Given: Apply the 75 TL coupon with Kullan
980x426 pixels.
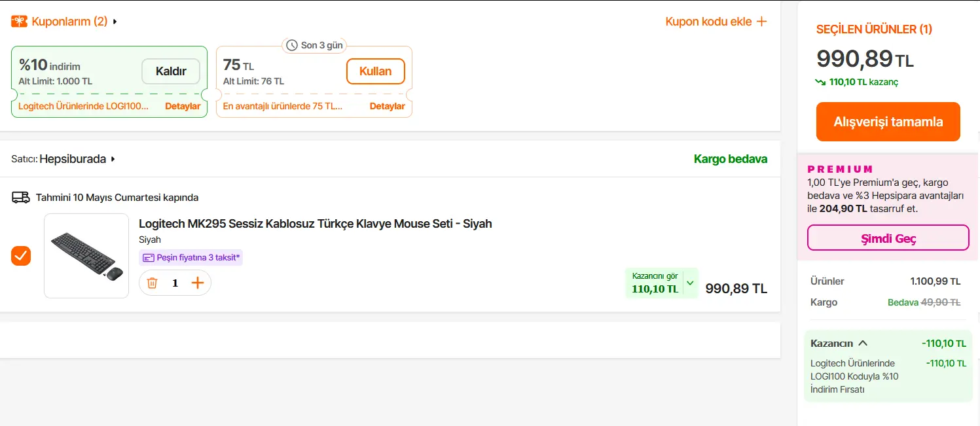Looking at the screenshot, I should coord(376,71).
